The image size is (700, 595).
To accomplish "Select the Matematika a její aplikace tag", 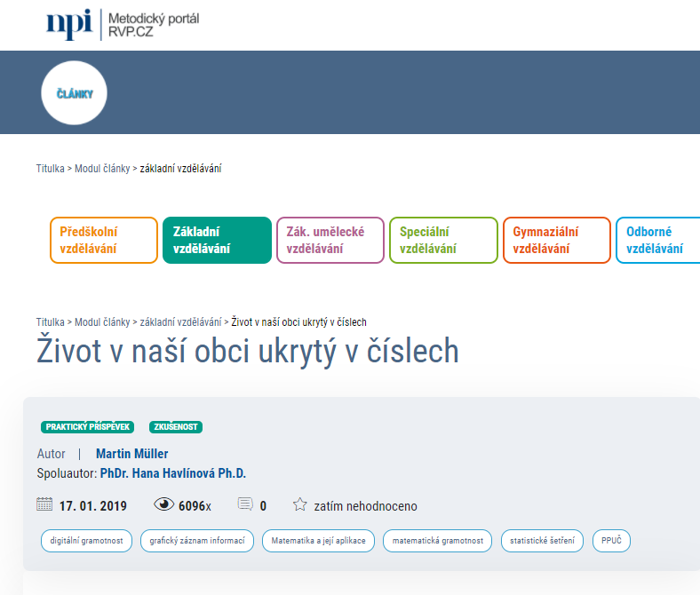I will (318, 541).
